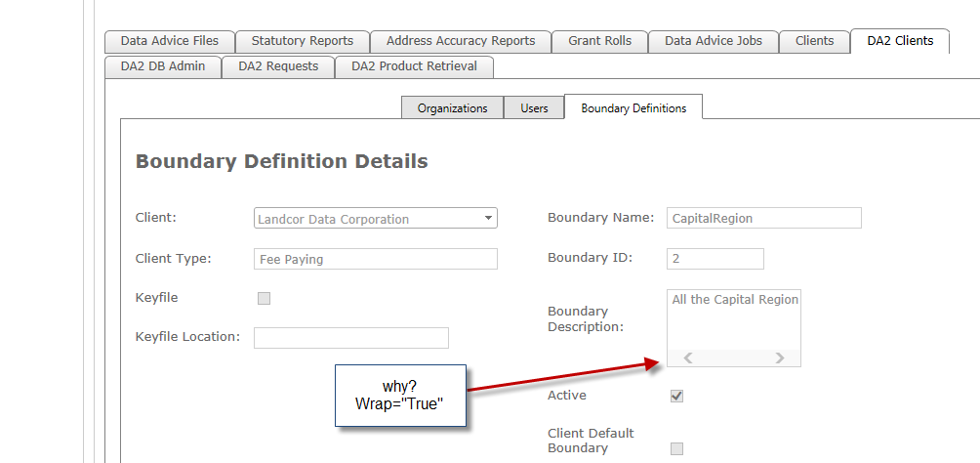This screenshot has height=463, width=980.
Task: Expand the Client dropdown arrow
Action: pyautogui.click(x=488, y=219)
